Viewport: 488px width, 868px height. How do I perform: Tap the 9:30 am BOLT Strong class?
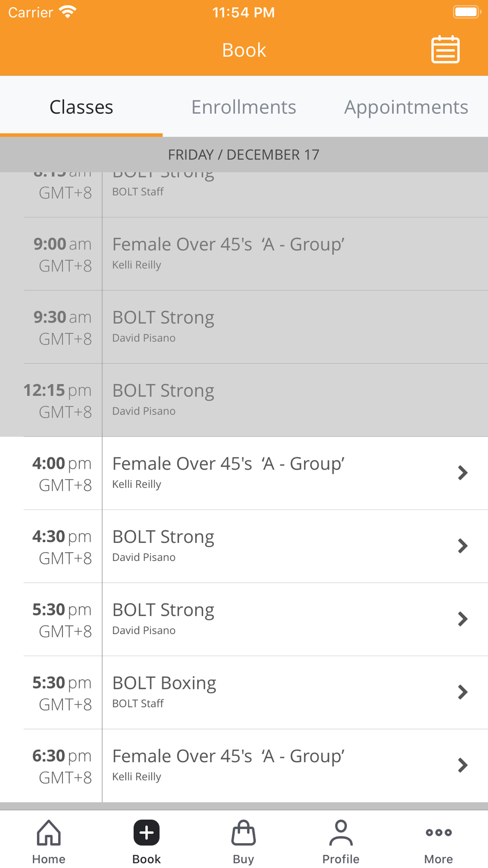click(163, 318)
